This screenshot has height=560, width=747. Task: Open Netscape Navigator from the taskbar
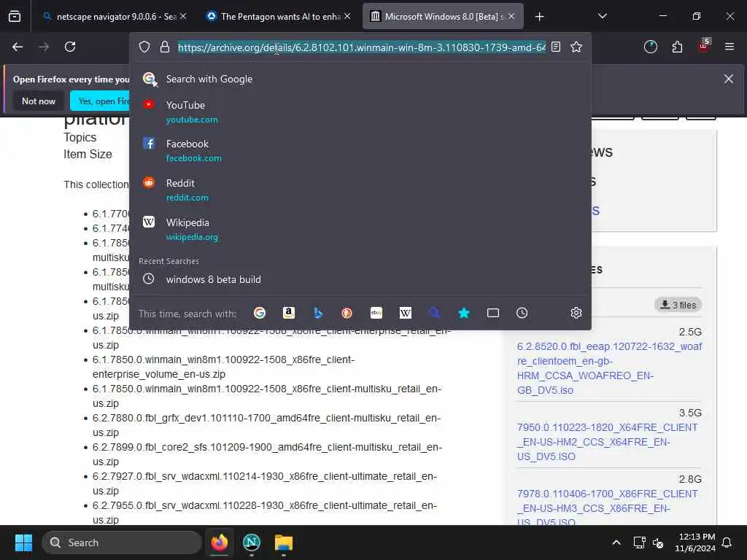(x=252, y=542)
